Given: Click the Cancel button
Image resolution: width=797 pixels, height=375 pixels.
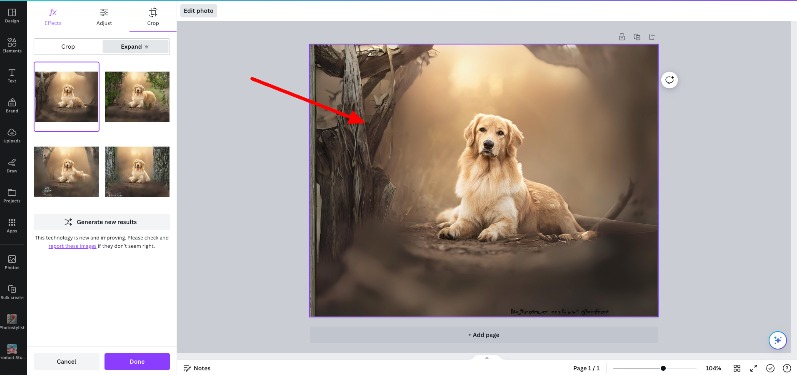Looking at the screenshot, I should 67,361.
